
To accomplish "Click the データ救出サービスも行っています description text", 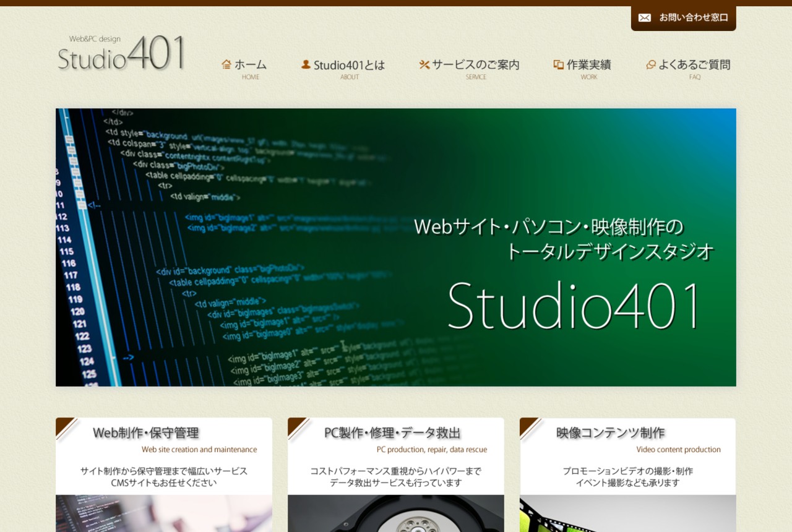I will tap(396, 483).
